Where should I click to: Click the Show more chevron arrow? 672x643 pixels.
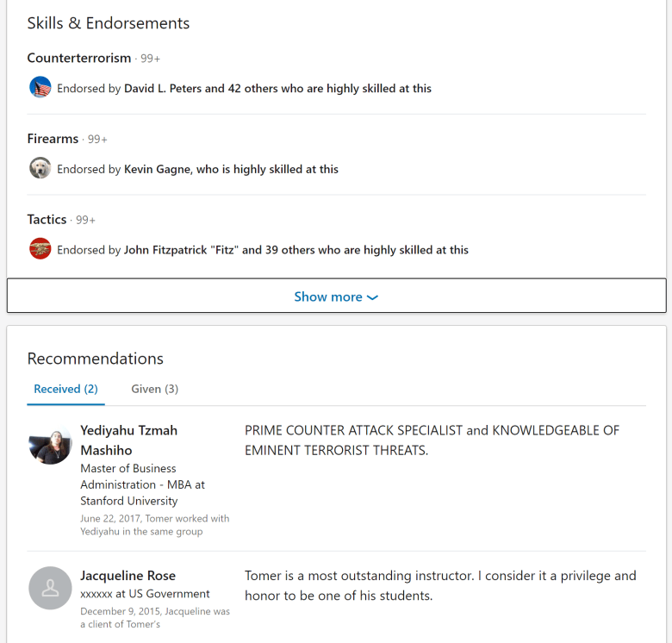[372, 297]
